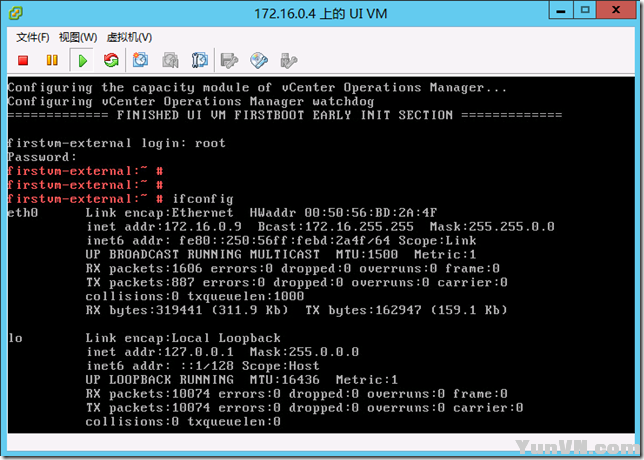Viewport: 644px width, 460px height.
Task: Click the 'Mask:255.255.0.0' text
Action: 492,227
